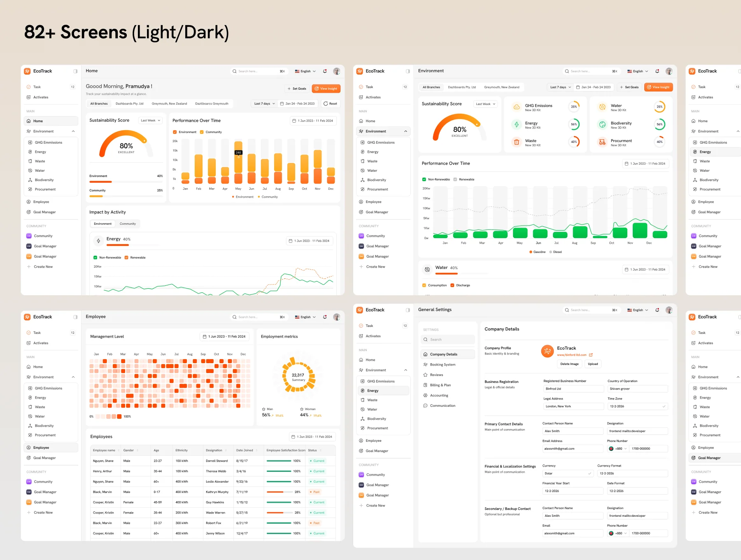
Task: Click Set Goals button on Home screen
Action: point(296,89)
